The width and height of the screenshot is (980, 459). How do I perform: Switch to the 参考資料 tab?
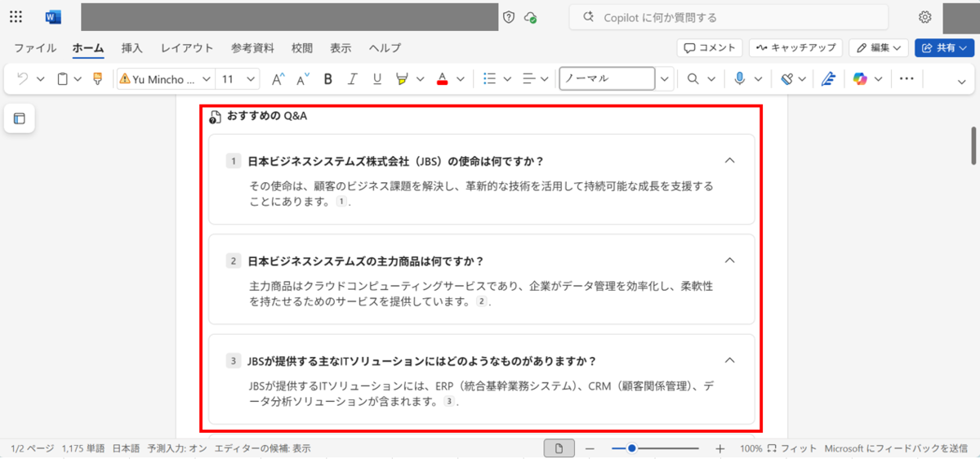[252, 48]
